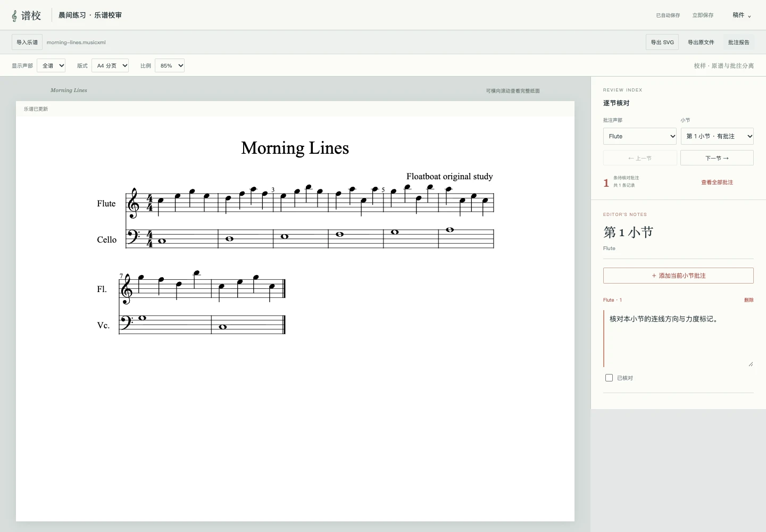Click the 晨间练习 · 乐谱校审 project title
This screenshot has height=532, width=766.
pyautogui.click(x=90, y=15)
